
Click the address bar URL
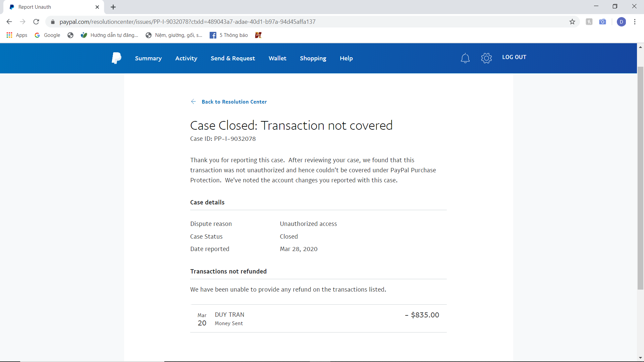click(187, 22)
